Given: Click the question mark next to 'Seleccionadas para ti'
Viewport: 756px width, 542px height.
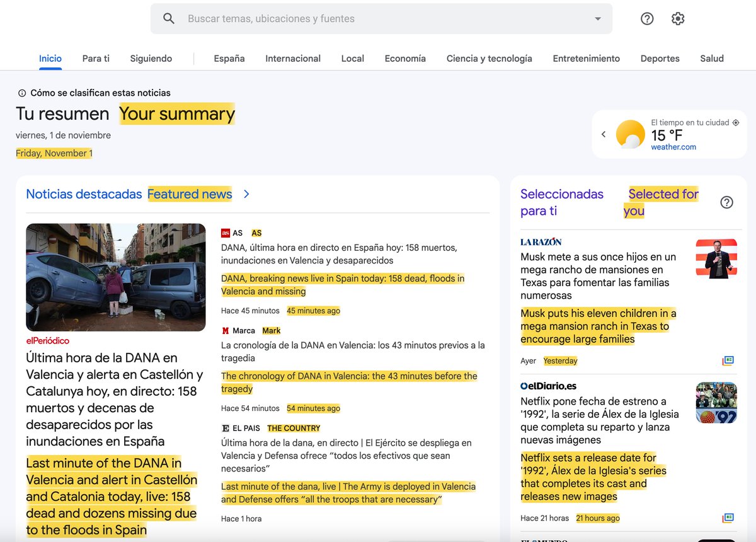Looking at the screenshot, I should pyautogui.click(x=726, y=202).
